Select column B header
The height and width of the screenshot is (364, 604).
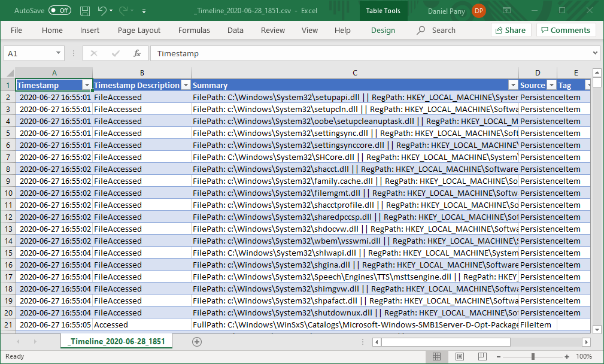coord(142,73)
